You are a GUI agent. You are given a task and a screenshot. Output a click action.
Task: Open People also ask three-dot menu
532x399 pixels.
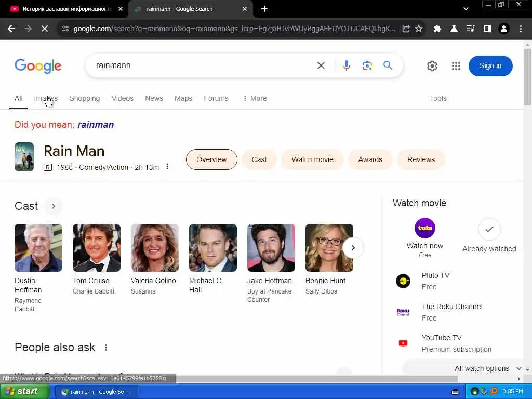pos(106,348)
